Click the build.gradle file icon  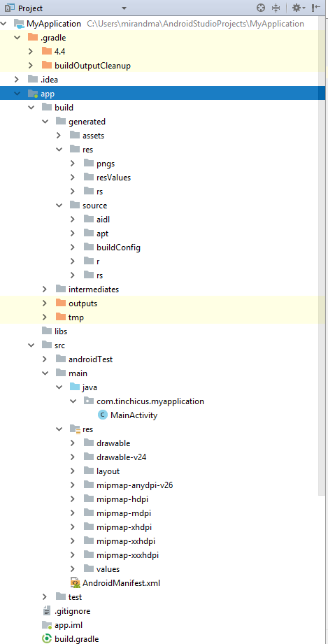[x=48, y=638]
